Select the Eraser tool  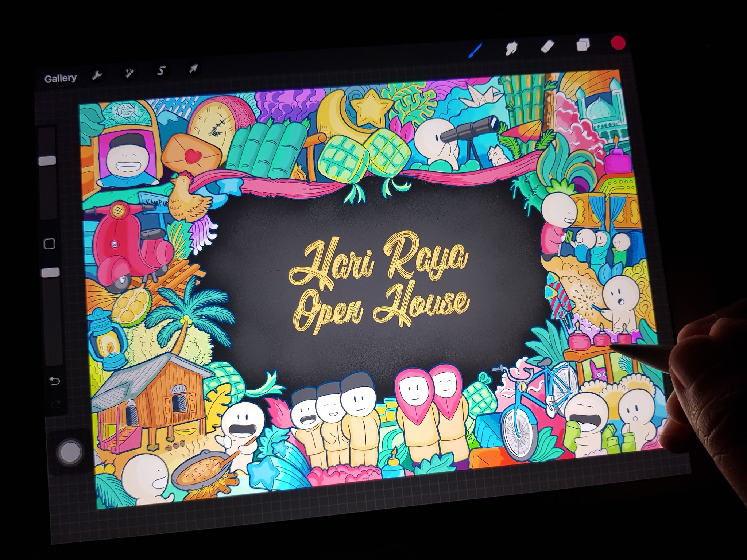click(547, 46)
